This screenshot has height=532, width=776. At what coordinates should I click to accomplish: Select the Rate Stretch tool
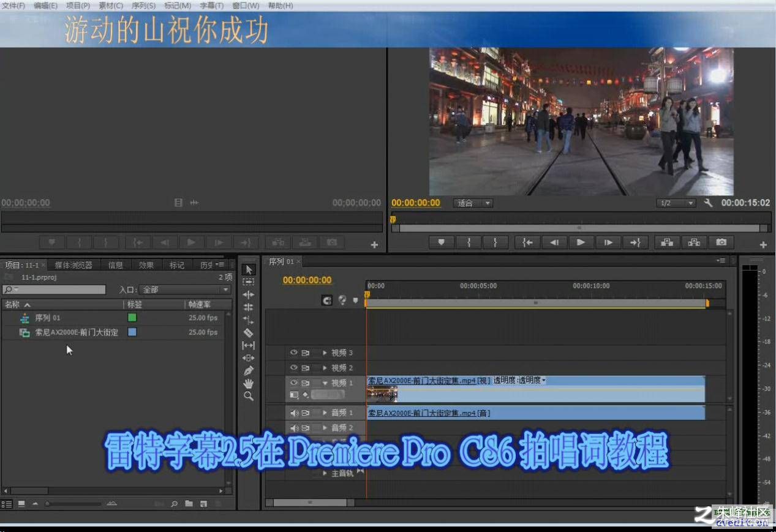(249, 320)
